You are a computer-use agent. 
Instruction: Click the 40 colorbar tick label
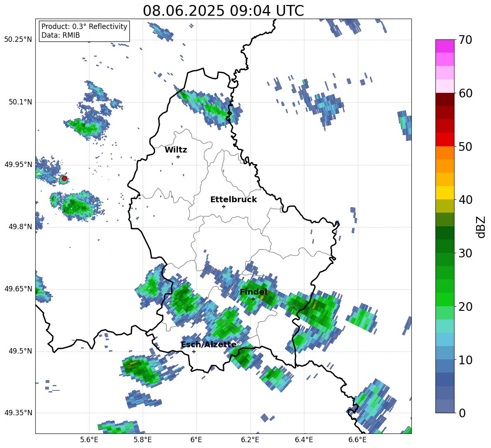pos(465,200)
